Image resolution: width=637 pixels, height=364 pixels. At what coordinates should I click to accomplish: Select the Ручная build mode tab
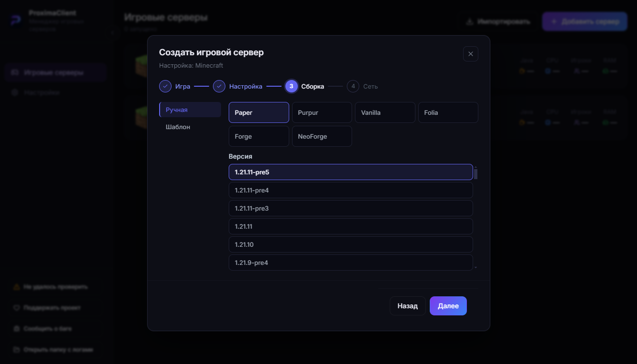coord(190,110)
